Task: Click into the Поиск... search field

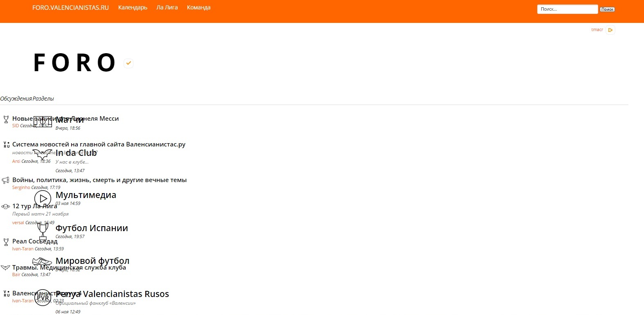Action: (567, 9)
